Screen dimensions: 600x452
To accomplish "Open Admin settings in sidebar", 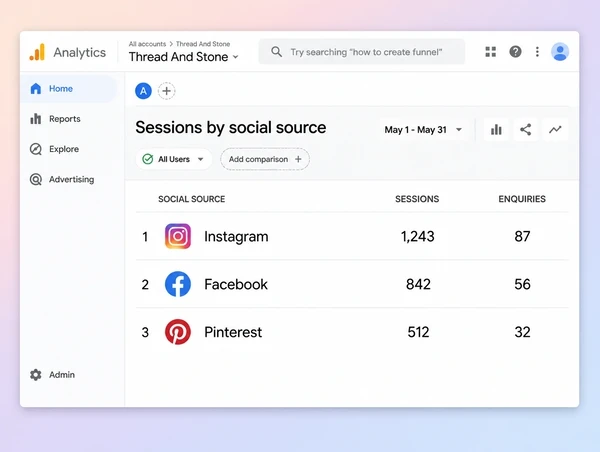I will [52, 375].
